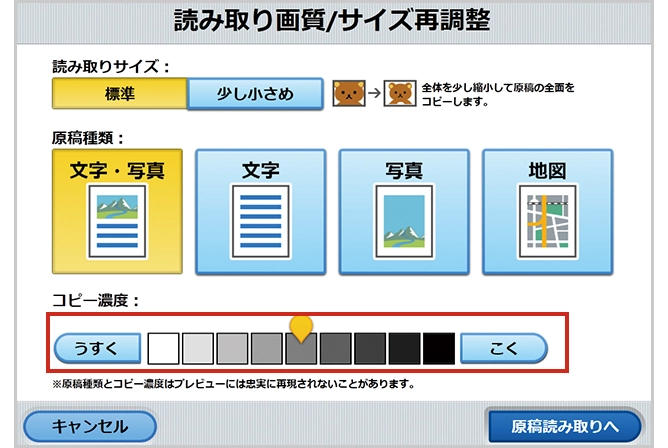Screen dimensions: 668x448
Task: Select the sixth density swatch, dark gray
Action: tap(336, 349)
